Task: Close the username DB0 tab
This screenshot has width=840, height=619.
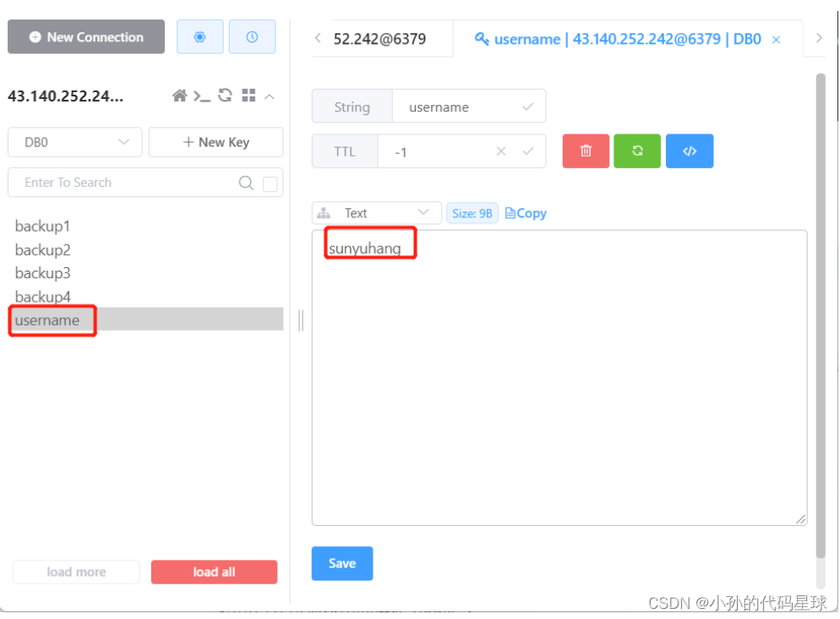Action: 777,40
